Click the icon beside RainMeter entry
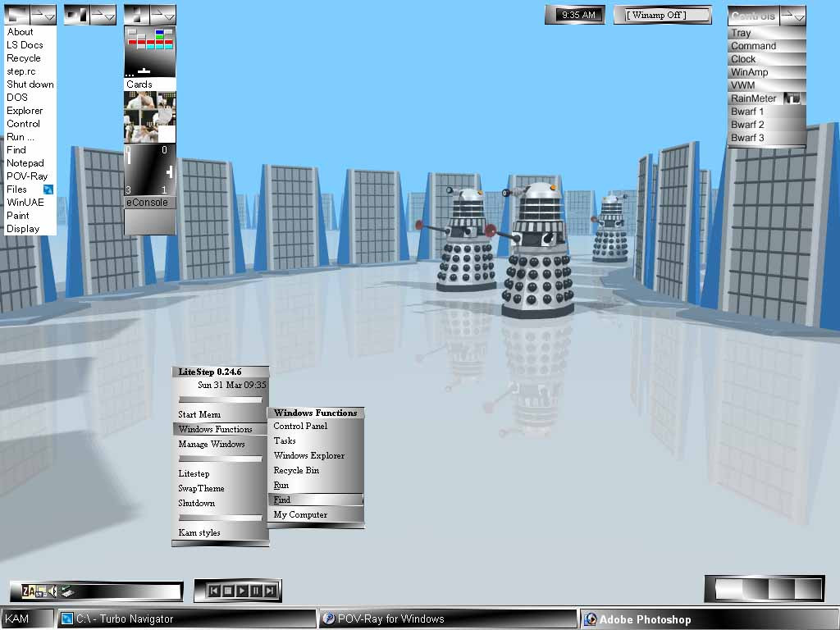The image size is (840, 630). coord(792,98)
